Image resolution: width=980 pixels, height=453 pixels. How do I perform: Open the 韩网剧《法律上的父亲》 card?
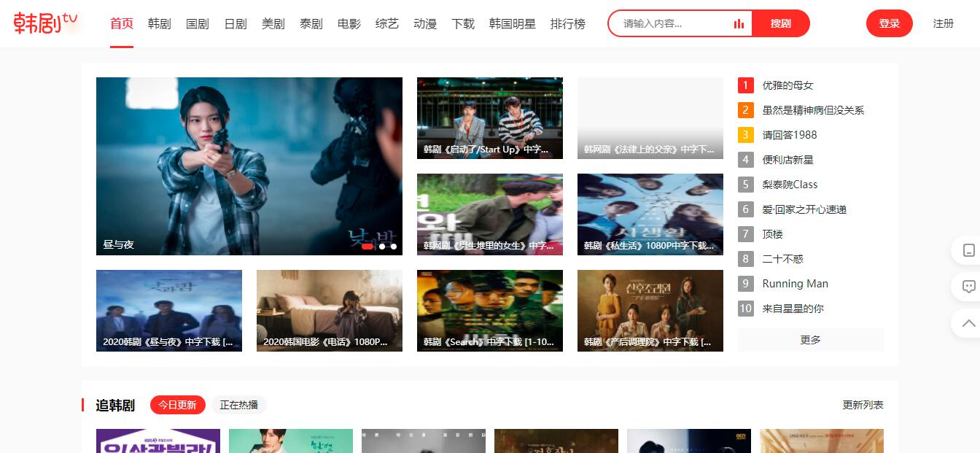point(650,118)
